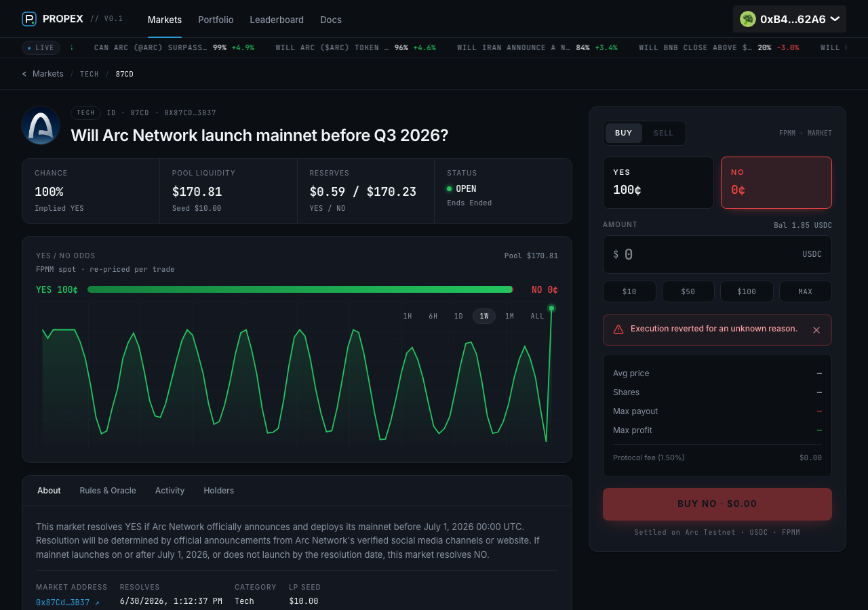868x610 pixels.
Task: Go to the Portfolio page
Action: pyautogui.click(x=216, y=20)
